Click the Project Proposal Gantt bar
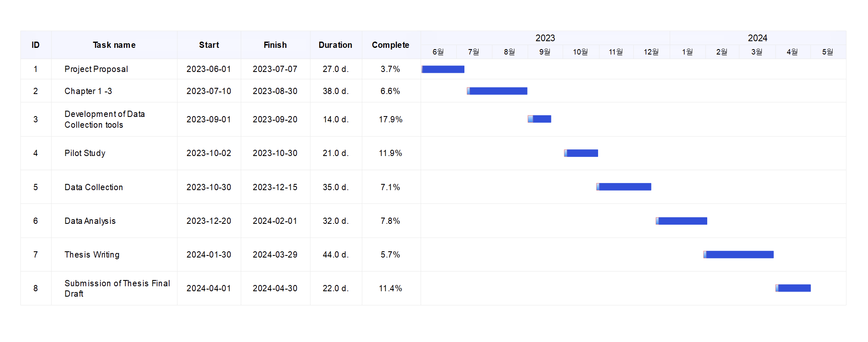 [443, 69]
